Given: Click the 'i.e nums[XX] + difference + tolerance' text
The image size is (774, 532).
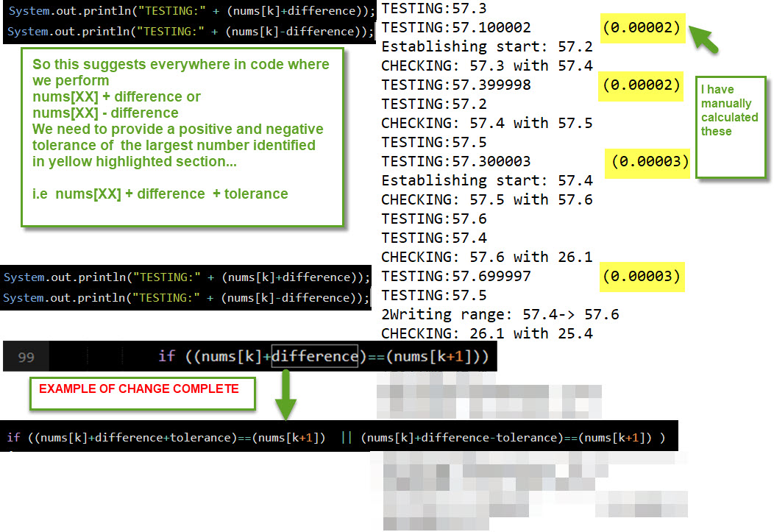Looking at the screenshot, I should tap(160, 194).
